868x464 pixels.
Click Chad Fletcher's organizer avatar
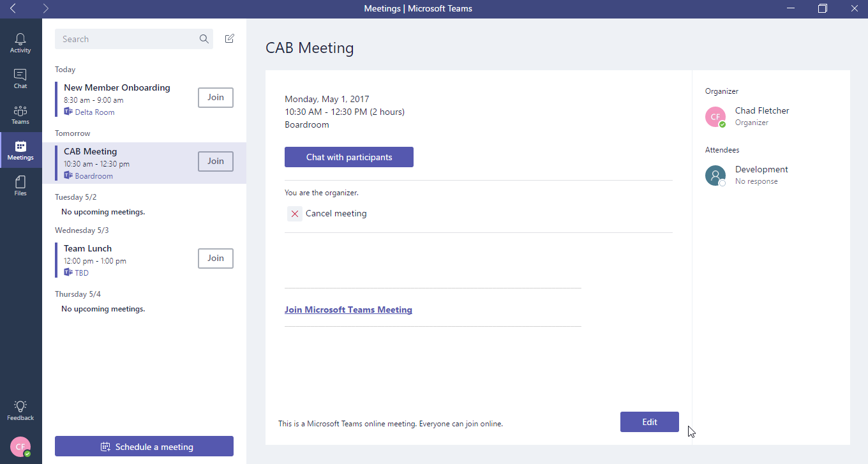tap(715, 117)
